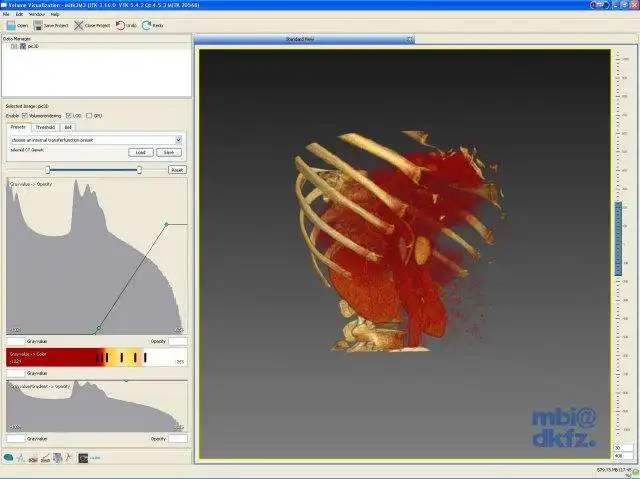Expand the pic3D tree node
640x479 pixels.
14,47
